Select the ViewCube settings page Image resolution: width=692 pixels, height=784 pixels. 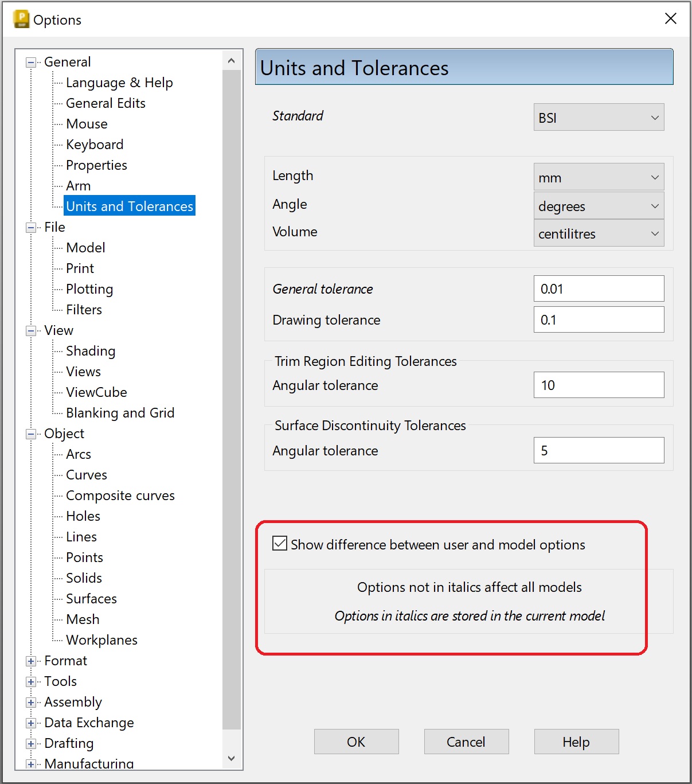[96, 392]
